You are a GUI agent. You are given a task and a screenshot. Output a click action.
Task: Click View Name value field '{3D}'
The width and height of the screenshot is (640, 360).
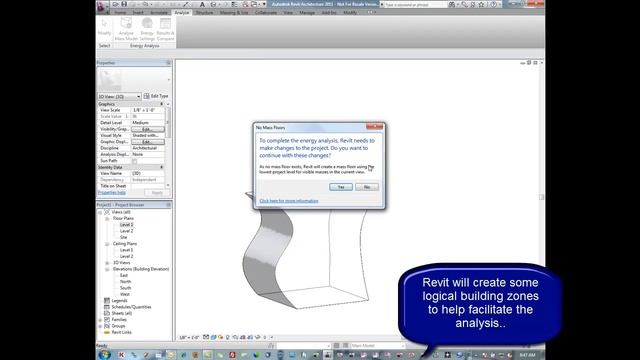click(x=148, y=173)
